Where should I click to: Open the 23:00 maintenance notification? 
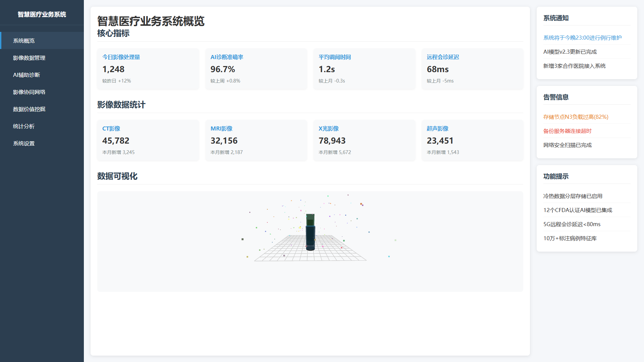[582, 38]
